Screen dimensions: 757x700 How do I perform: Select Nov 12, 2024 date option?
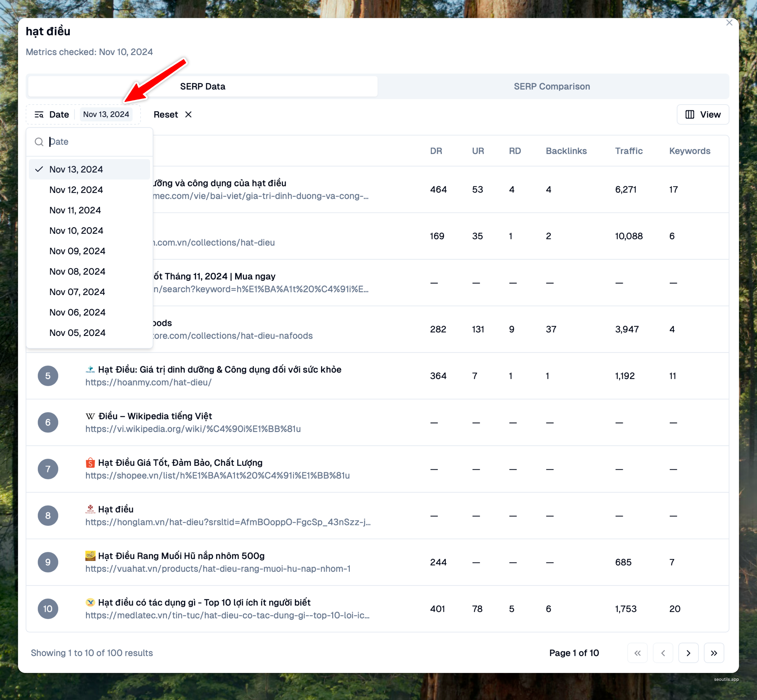pos(76,190)
